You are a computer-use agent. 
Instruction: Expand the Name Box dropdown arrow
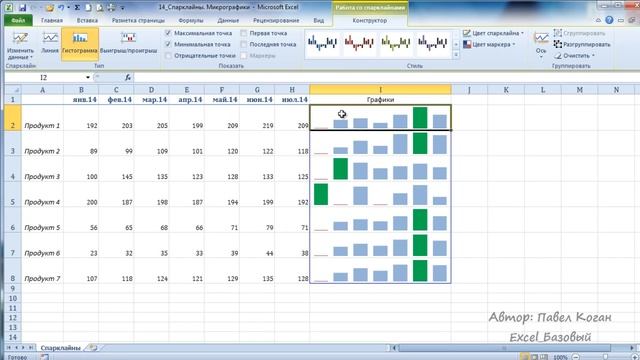coord(88,78)
